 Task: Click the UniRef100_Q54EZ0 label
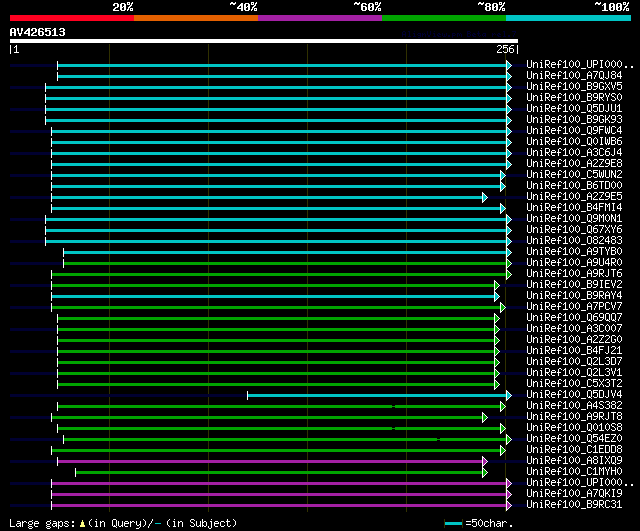pos(574,439)
